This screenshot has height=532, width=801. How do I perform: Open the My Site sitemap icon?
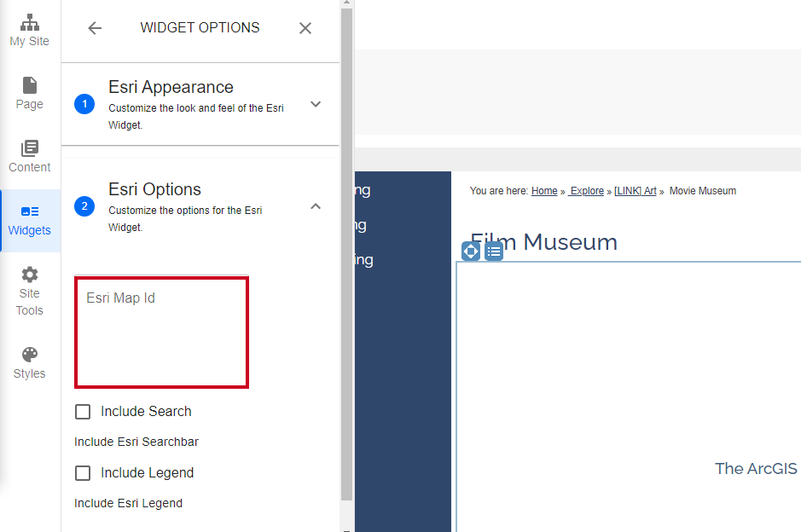pyautogui.click(x=30, y=22)
